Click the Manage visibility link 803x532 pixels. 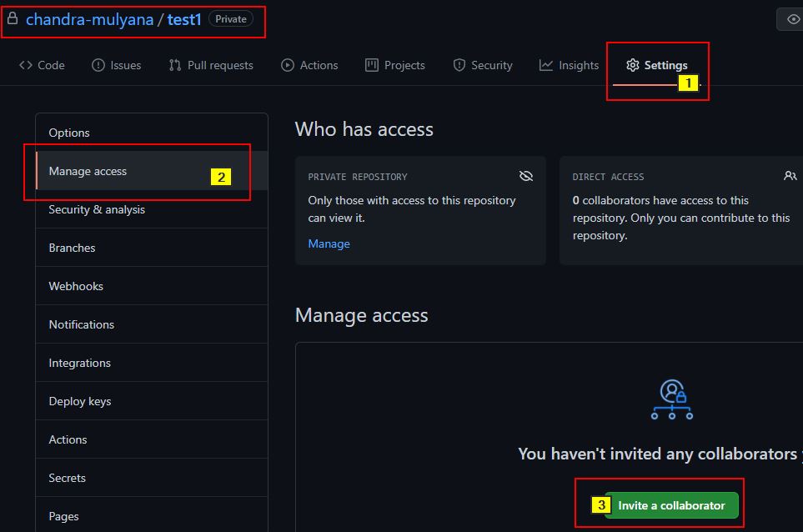(329, 243)
